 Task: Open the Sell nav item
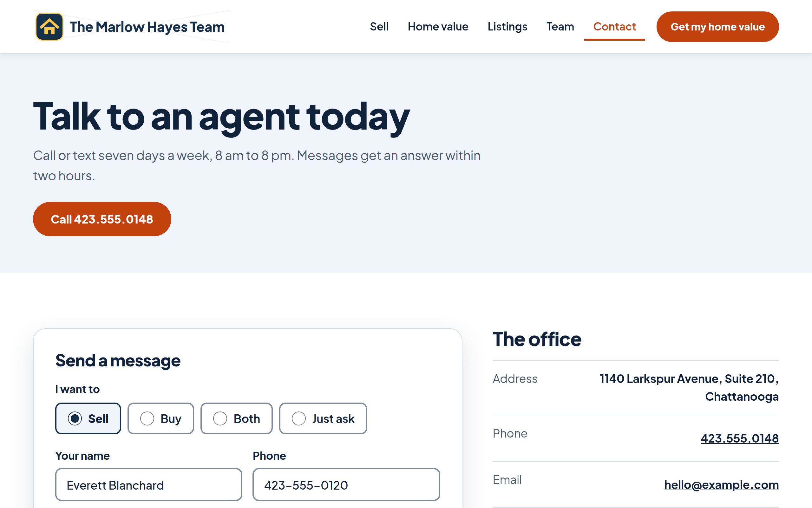click(x=379, y=27)
